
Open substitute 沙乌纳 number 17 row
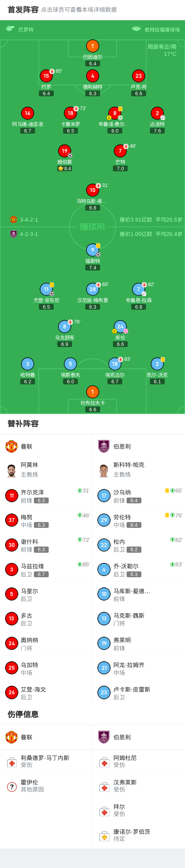click(139, 496)
